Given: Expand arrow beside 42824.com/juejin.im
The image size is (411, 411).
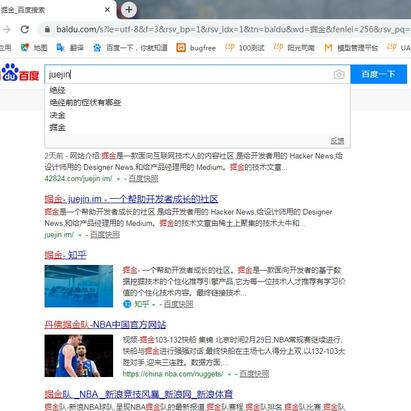Looking at the screenshot, I should click(118, 179).
